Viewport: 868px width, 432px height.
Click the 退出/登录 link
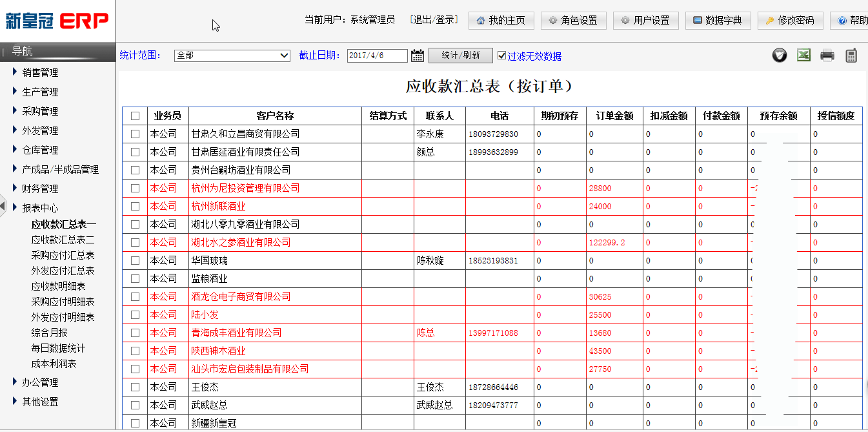tap(434, 20)
